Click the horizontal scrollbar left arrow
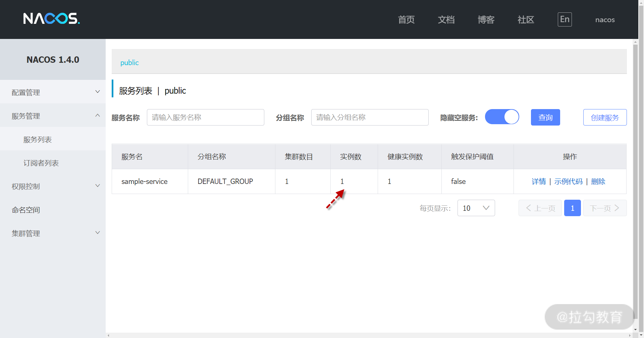Image resolution: width=644 pixels, height=338 pixels. pos(108,335)
